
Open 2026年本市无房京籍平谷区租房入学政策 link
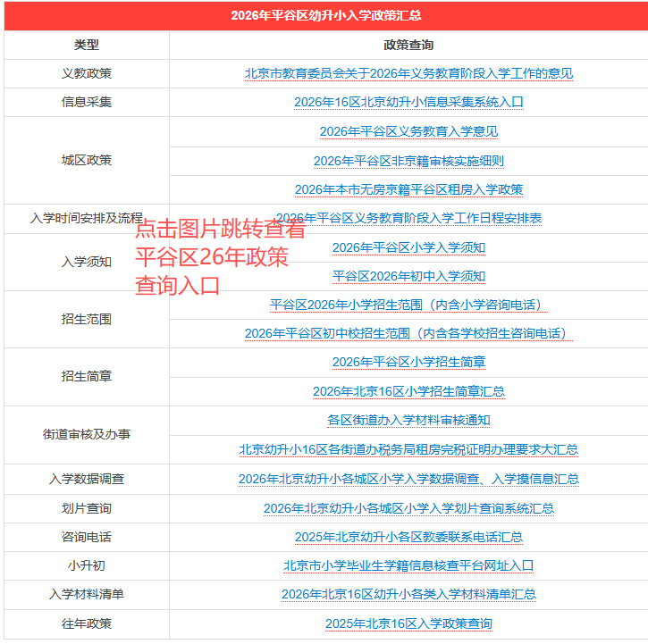pyautogui.click(x=408, y=190)
